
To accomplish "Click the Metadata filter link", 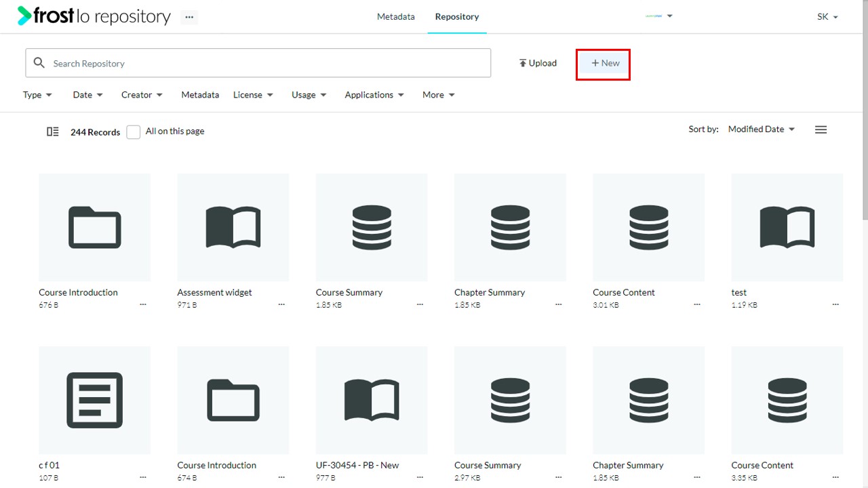I will coord(200,95).
